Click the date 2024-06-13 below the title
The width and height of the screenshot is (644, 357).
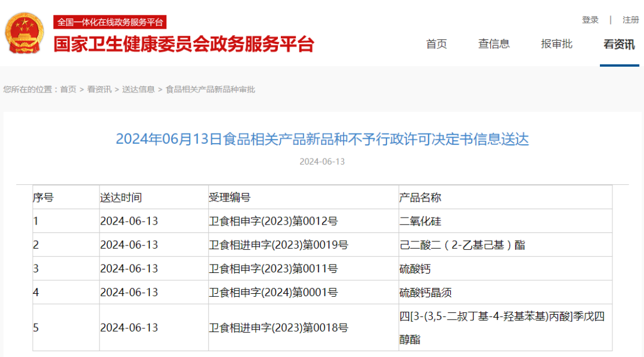tap(321, 161)
